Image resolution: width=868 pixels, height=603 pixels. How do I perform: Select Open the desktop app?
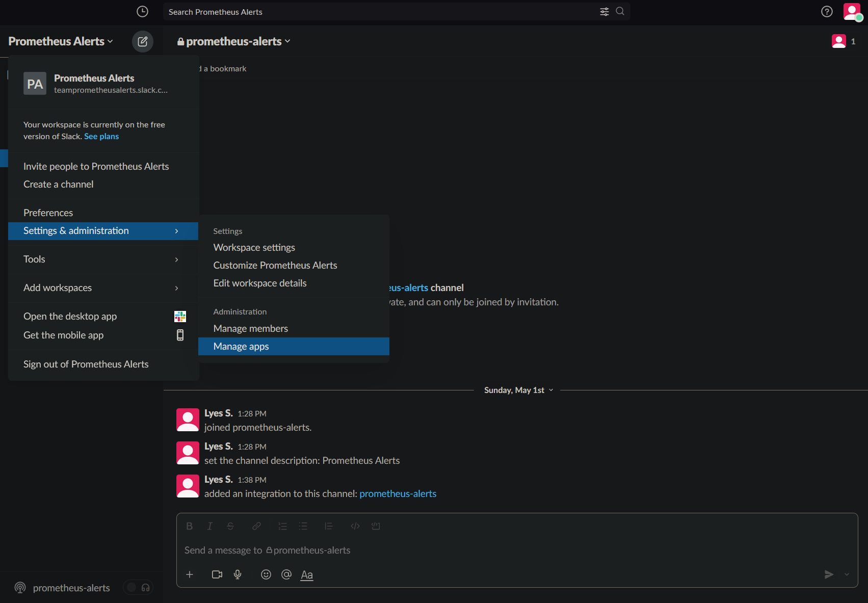103,317
